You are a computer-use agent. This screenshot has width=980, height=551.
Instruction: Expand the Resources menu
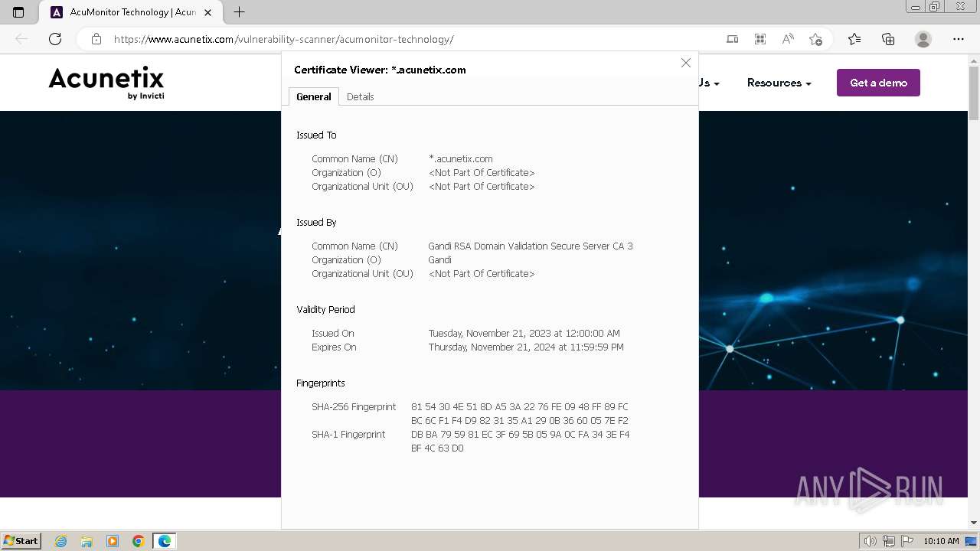[779, 83]
